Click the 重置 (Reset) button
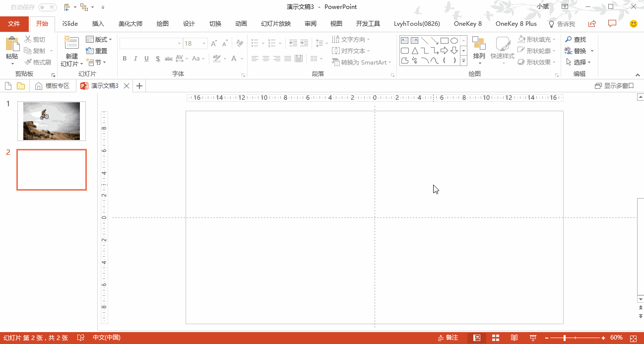 pyautogui.click(x=97, y=51)
